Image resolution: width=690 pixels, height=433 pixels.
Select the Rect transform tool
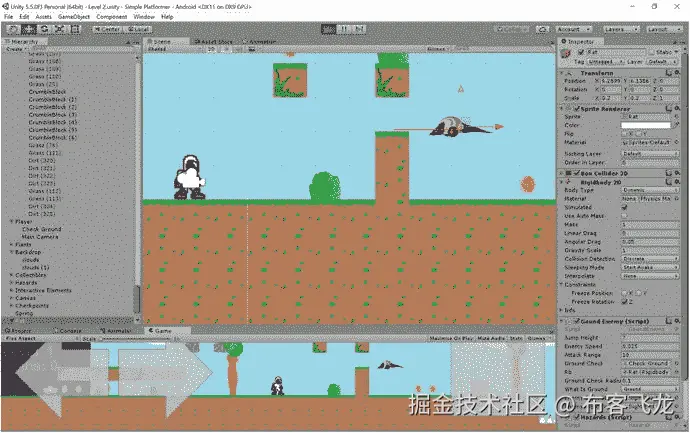click(75, 29)
